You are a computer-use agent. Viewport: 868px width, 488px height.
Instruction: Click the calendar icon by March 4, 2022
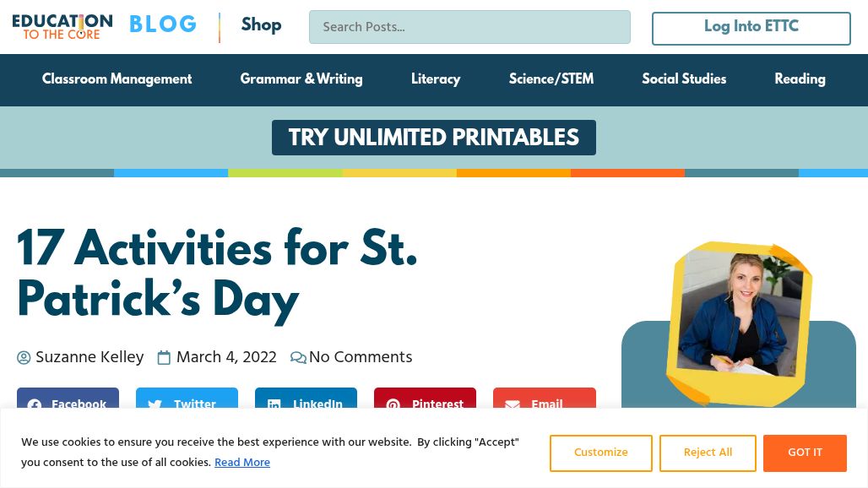pos(164,358)
